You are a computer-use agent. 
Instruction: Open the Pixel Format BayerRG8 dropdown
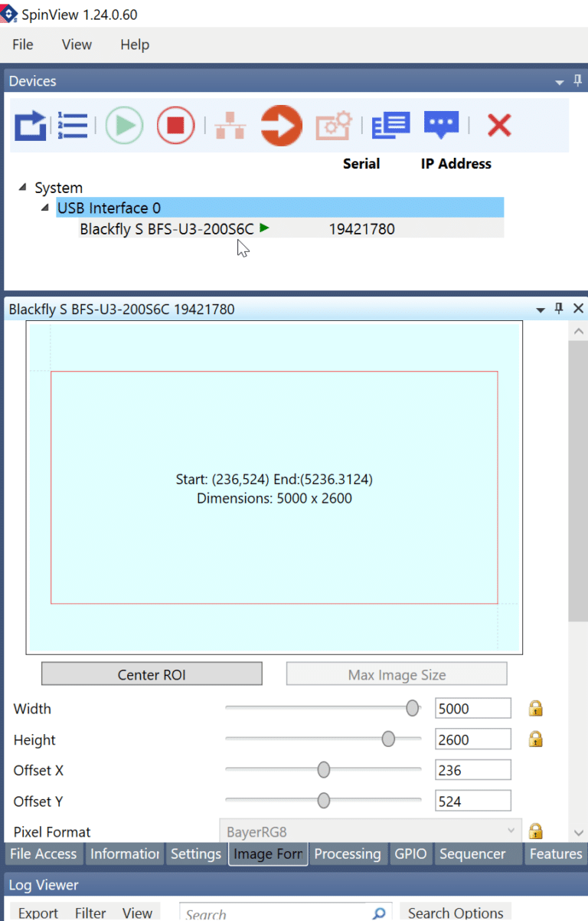pos(371,831)
